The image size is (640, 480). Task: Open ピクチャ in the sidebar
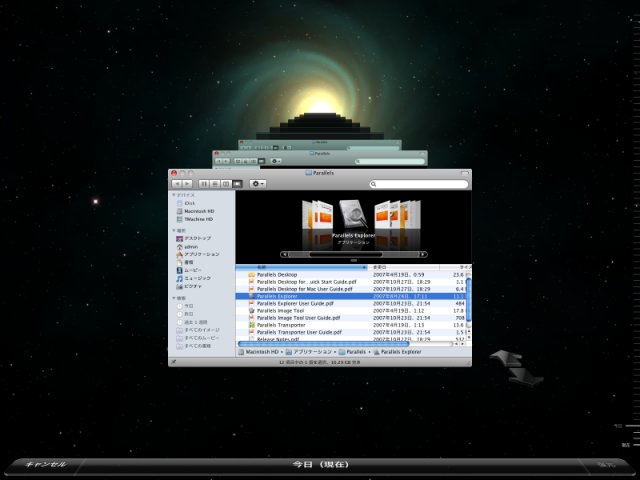coord(189,287)
